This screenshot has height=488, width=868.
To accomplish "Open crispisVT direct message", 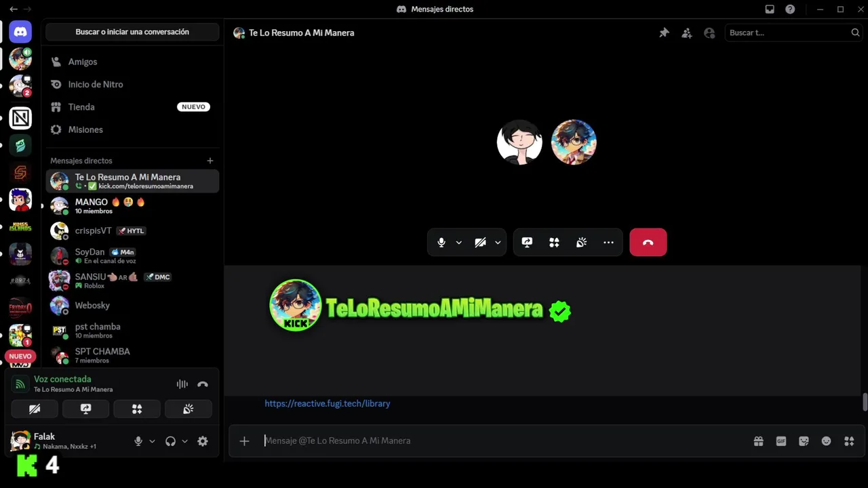I will tap(132, 230).
